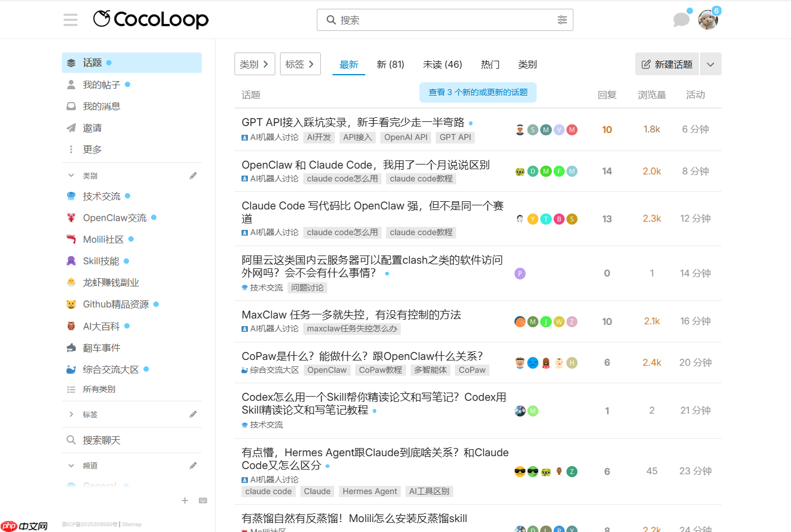
Task: Click the plus icon in sidebar footer
Action: click(185, 501)
